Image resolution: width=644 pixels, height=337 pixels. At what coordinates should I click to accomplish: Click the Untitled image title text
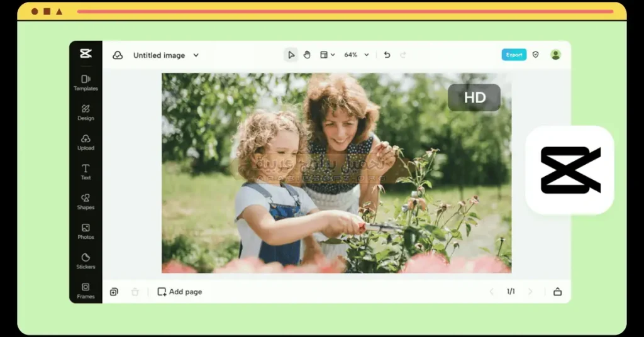coord(159,55)
